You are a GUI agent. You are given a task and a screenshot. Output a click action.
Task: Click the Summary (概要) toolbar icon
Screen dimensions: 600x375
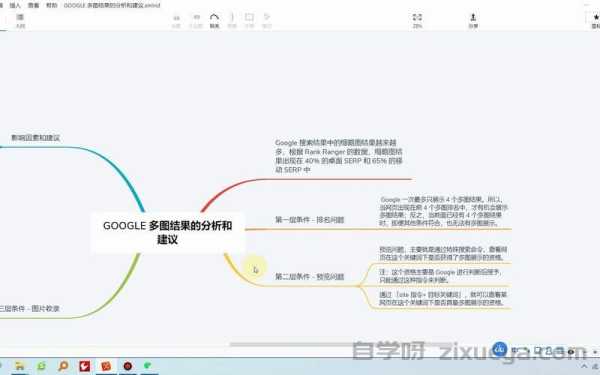[x=232, y=20]
